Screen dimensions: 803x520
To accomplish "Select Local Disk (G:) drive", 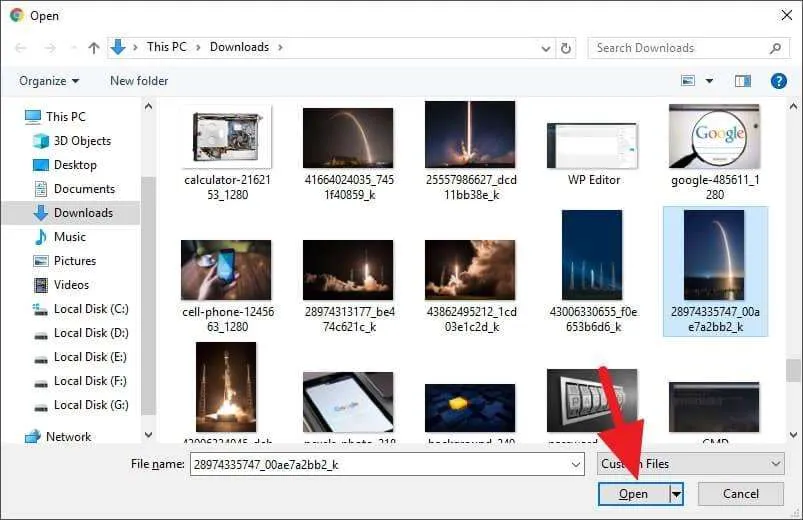I will pos(80,405).
